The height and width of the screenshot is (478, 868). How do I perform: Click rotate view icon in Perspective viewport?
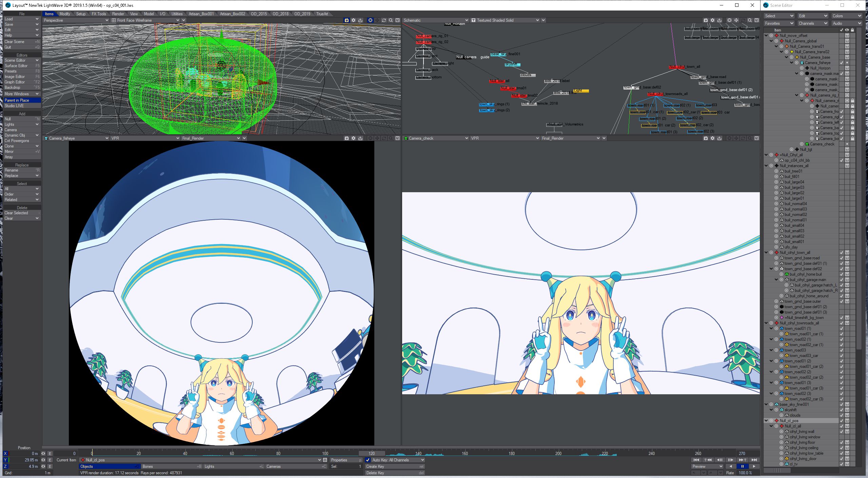click(x=384, y=20)
